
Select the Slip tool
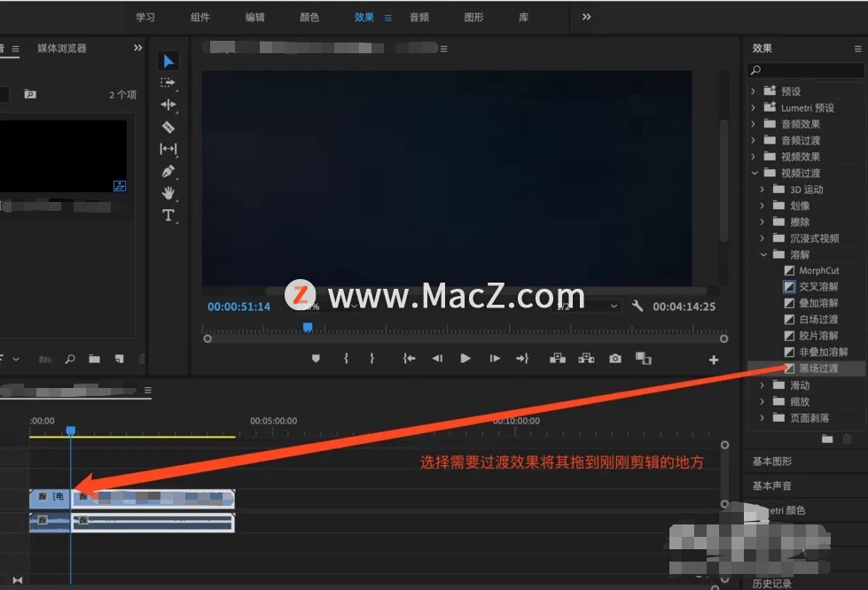(168, 149)
